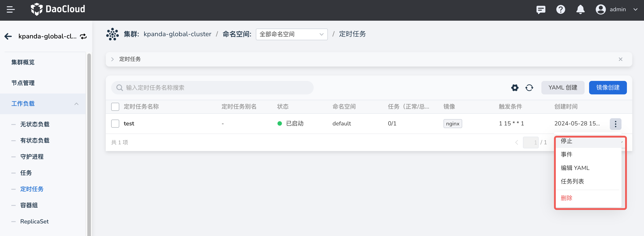Refresh the cronjob list

tap(529, 88)
